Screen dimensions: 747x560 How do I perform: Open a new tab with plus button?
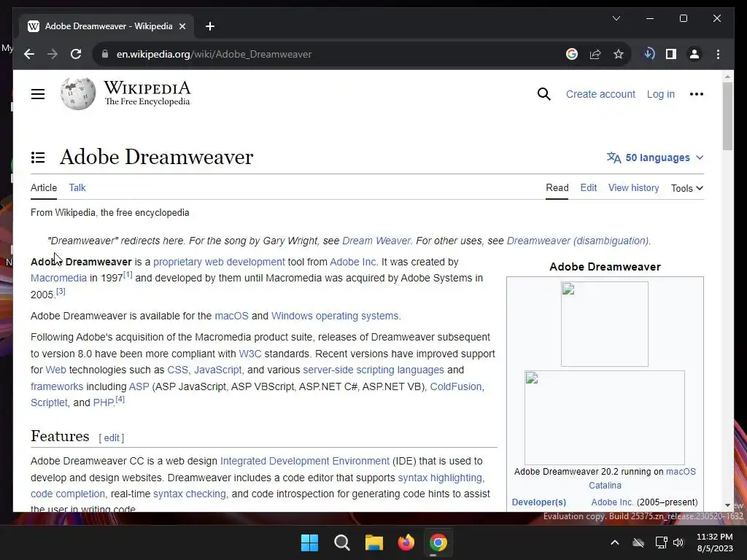coord(210,26)
